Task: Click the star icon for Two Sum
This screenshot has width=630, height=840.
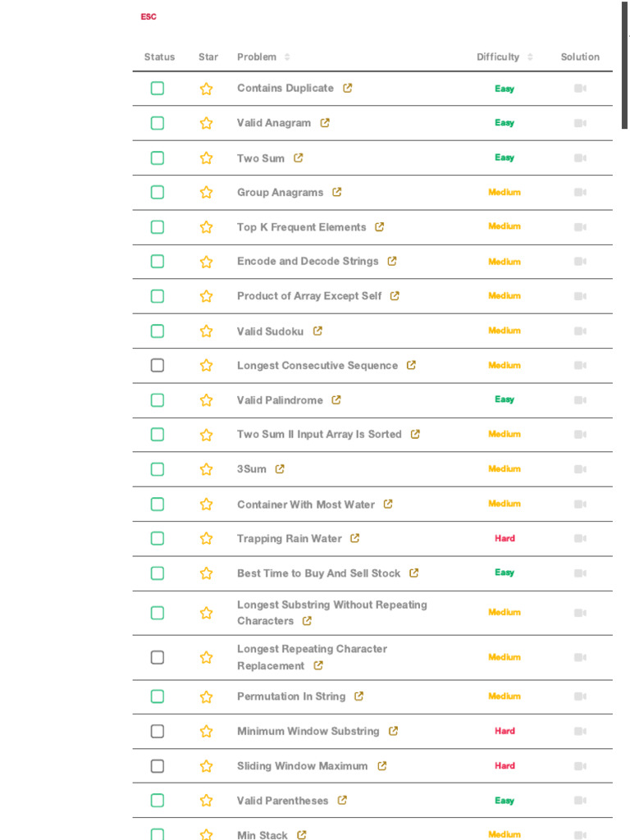Action: pyautogui.click(x=206, y=158)
